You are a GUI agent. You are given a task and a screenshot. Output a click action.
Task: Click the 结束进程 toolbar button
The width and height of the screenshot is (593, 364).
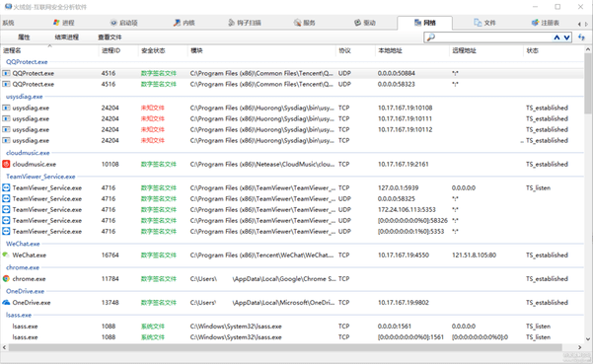pos(66,37)
